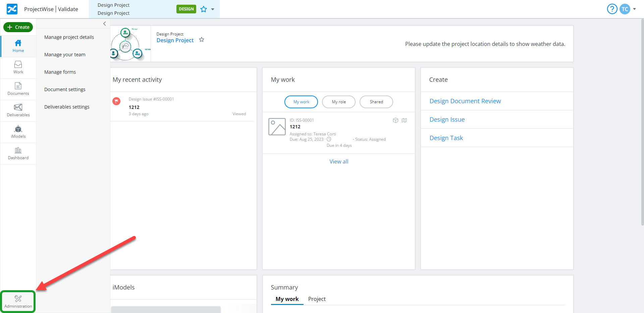Click the Design Project header selector
This screenshot has height=313, width=644.
click(x=154, y=9)
